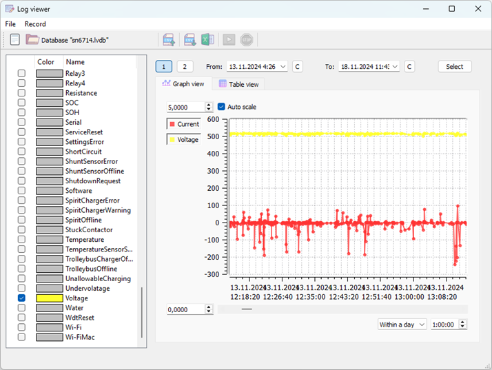Open database folder icon
Image resolution: width=492 pixels, height=370 pixels.
[x=32, y=39]
